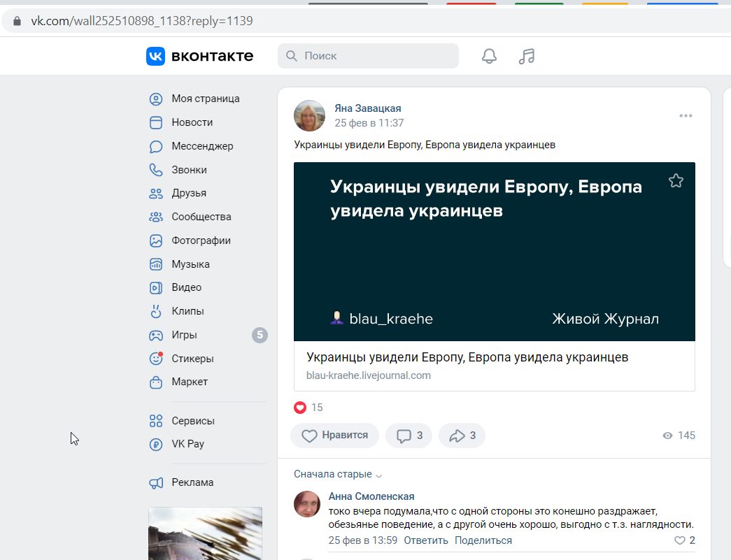Click the Реклама megaphone icon
This screenshot has height=560, width=731.
156,483
